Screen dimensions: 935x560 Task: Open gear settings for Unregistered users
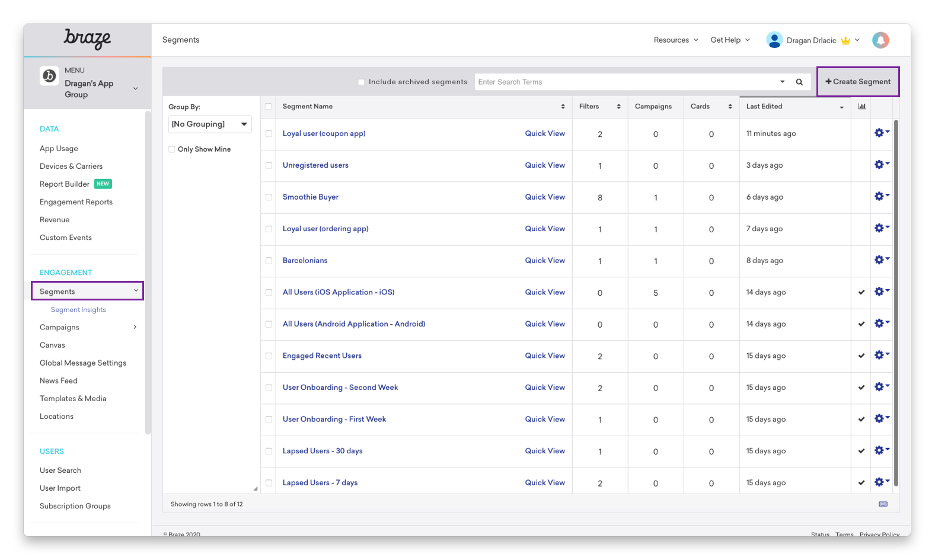tap(882, 165)
